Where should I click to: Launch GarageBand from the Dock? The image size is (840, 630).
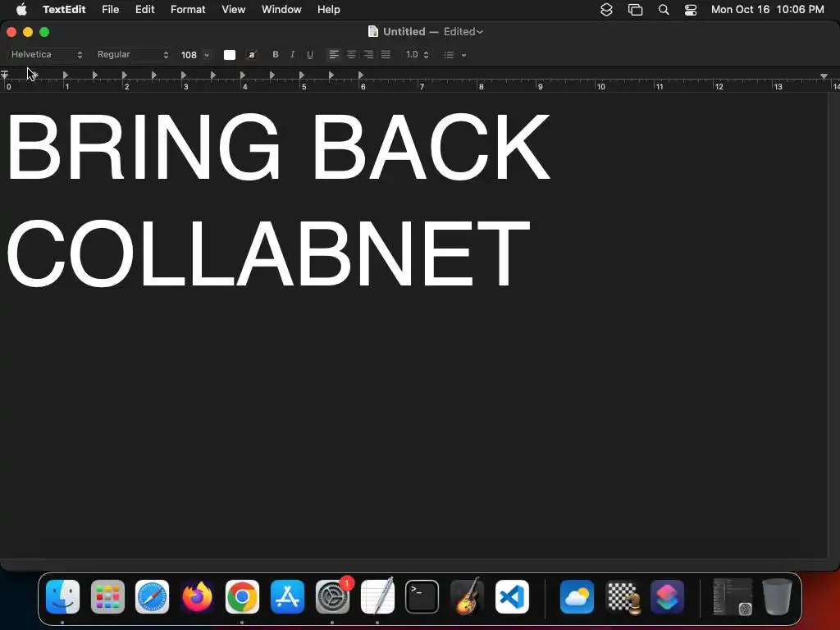[x=467, y=597]
